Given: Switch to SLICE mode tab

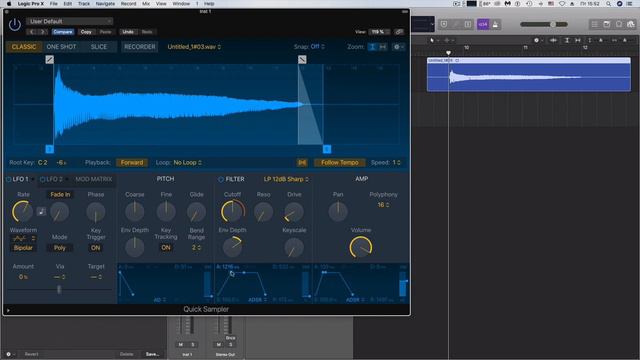Looking at the screenshot, I should [99, 47].
